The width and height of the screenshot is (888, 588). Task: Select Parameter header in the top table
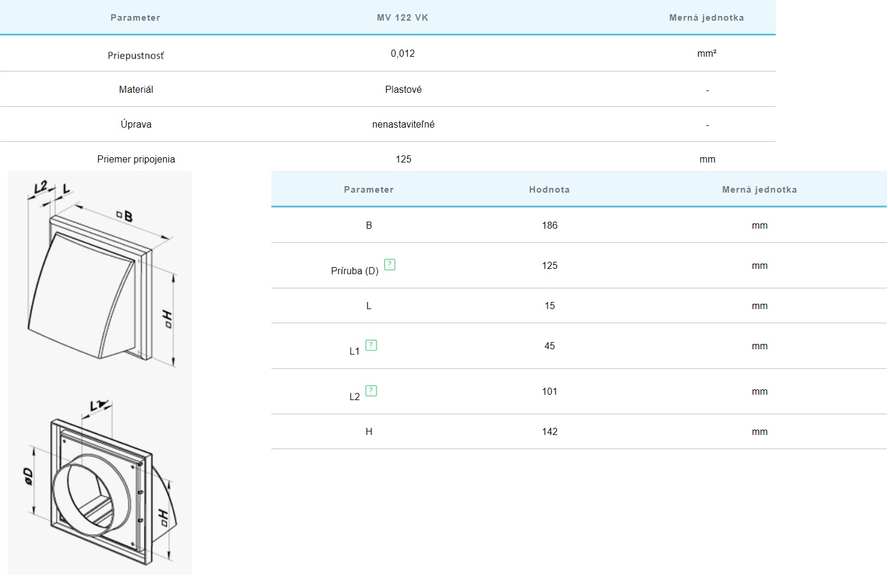[x=135, y=18]
